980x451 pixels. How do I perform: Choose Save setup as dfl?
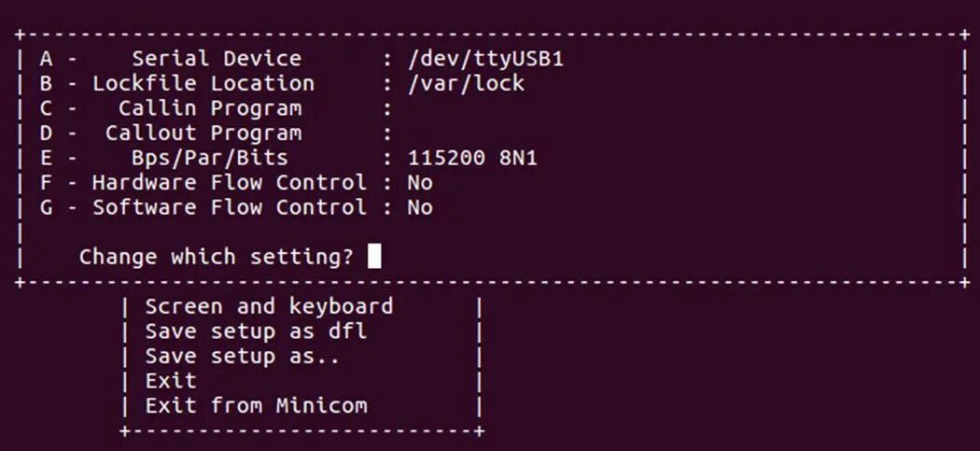click(256, 331)
